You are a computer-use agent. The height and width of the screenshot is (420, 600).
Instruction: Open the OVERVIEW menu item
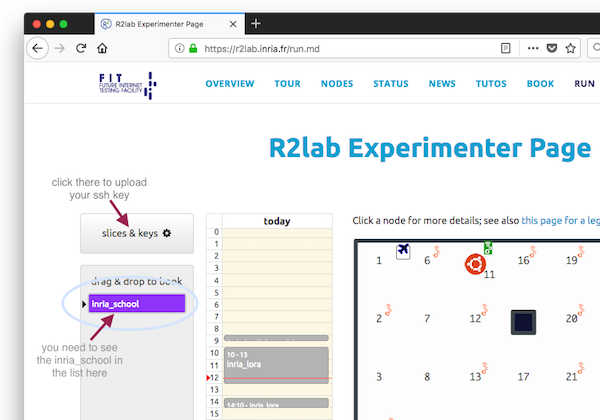pyautogui.click(x=230, y=84)
